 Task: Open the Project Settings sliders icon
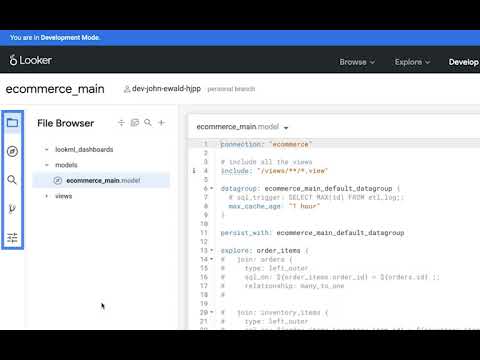(12, 237)
